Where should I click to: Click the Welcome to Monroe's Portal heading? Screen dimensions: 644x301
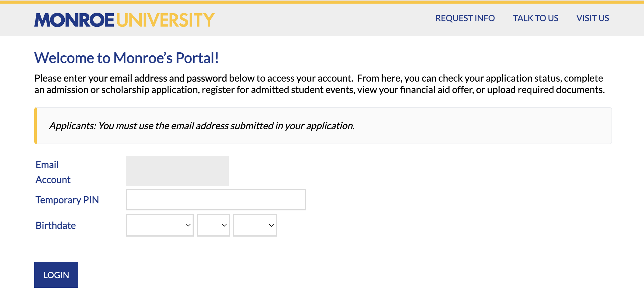126,58
